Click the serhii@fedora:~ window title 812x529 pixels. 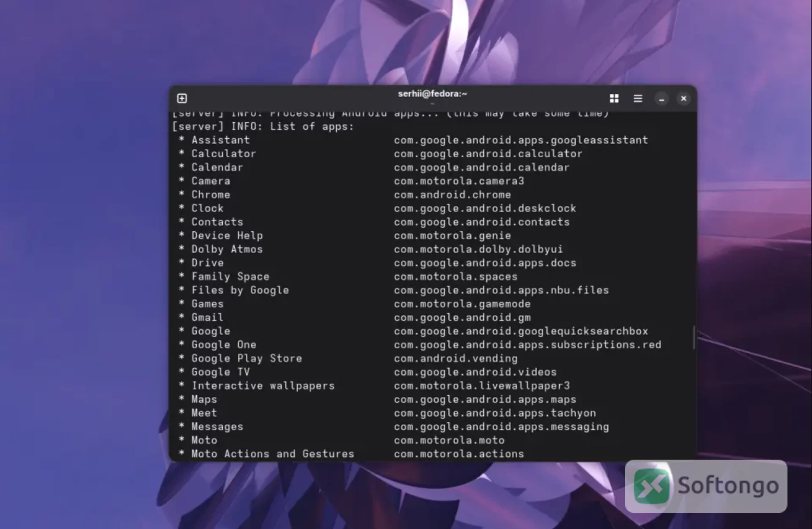432,93
